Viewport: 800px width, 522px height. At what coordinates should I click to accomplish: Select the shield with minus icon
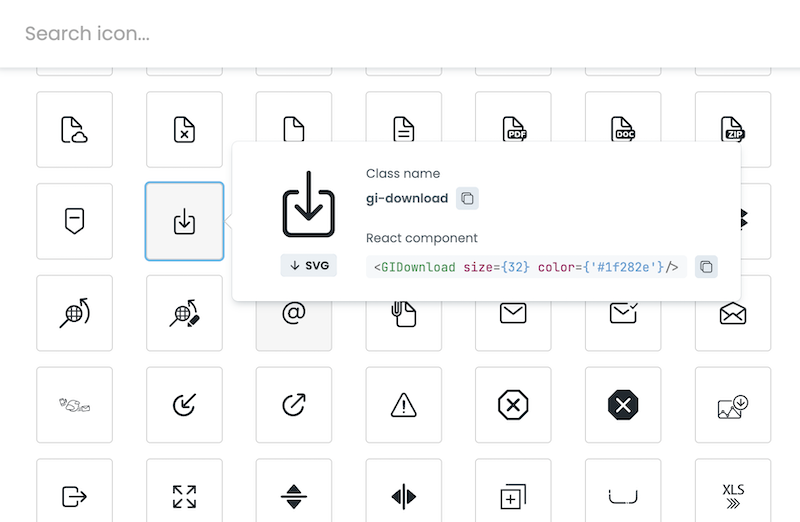(x=74, y=221)
